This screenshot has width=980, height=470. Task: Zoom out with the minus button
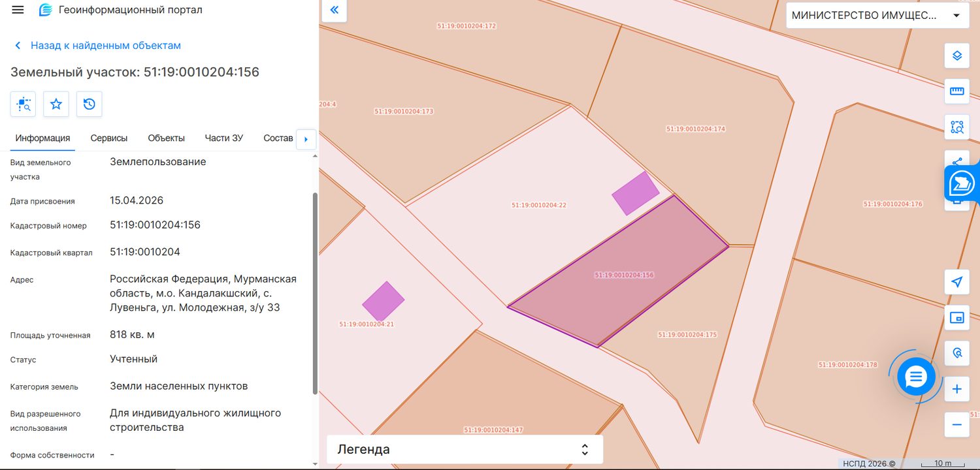(957, 425)
